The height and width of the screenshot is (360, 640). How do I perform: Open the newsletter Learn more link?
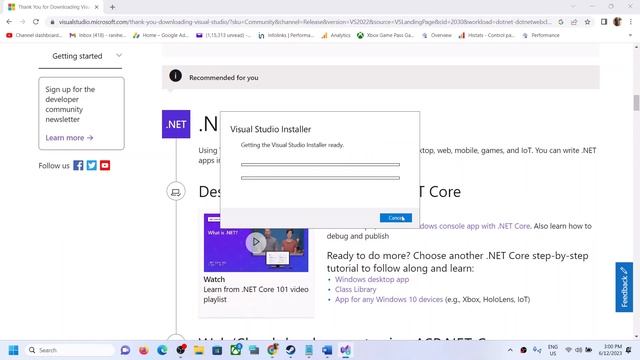pos(69,138)
